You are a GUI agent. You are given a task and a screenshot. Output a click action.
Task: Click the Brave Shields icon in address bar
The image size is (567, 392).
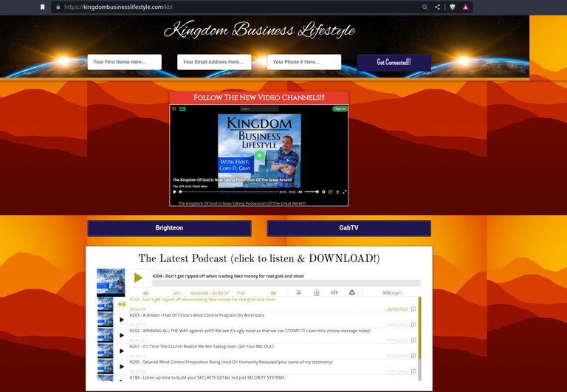[x=453, y=7]
